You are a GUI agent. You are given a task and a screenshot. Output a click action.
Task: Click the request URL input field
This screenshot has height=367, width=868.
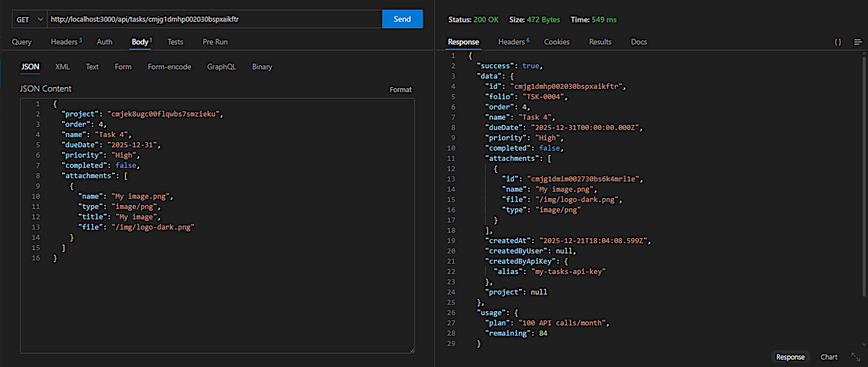pyautogui.click(x=214, y=19)
